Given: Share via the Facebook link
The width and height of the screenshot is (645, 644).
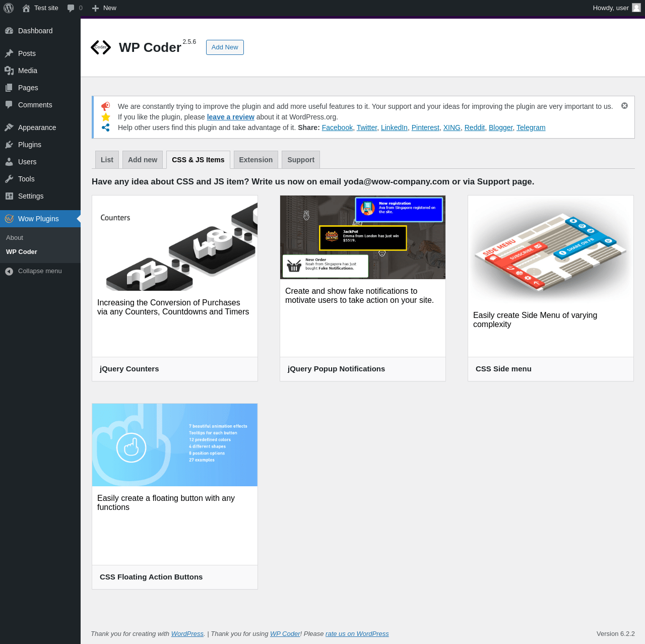Looking at the screenshot, I should tap(337, 127).
